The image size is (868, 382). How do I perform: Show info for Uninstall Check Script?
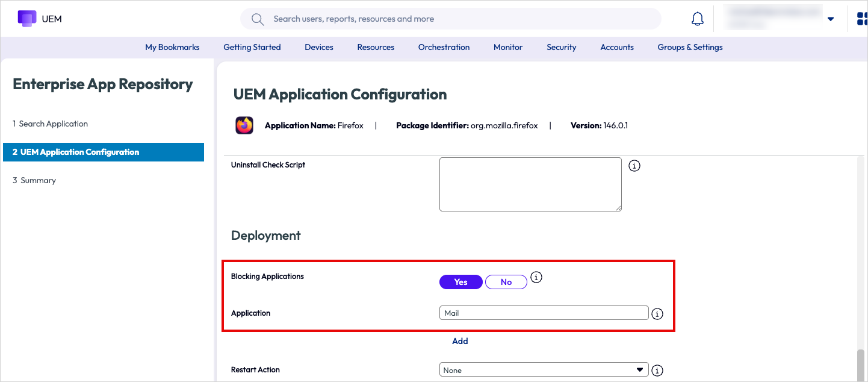tap(634, 165)
